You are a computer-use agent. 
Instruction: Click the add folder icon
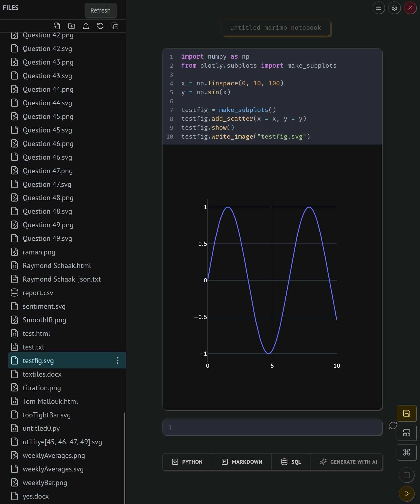72,26
